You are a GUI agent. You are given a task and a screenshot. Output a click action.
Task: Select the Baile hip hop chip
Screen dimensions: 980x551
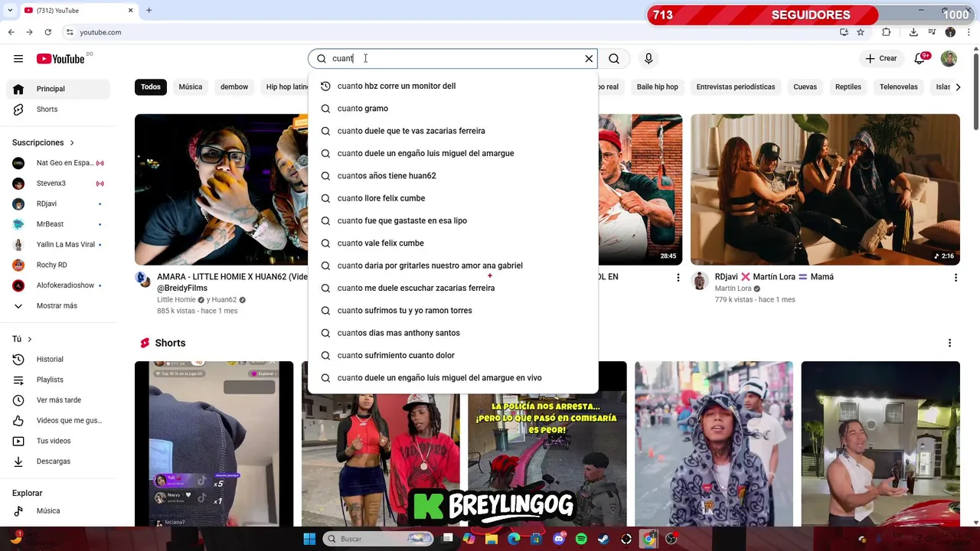pos(658,86)
